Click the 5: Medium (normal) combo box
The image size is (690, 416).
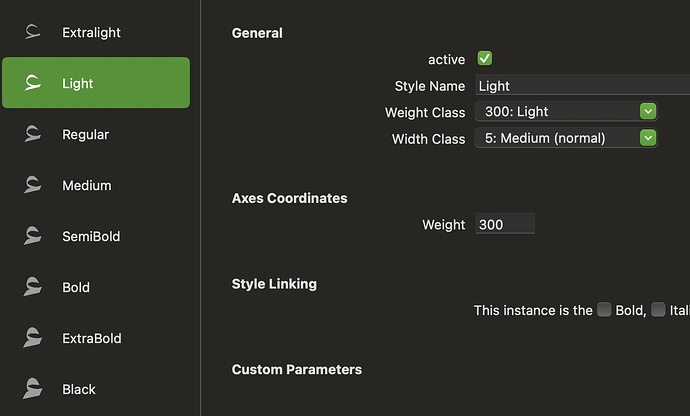point(566,138)
